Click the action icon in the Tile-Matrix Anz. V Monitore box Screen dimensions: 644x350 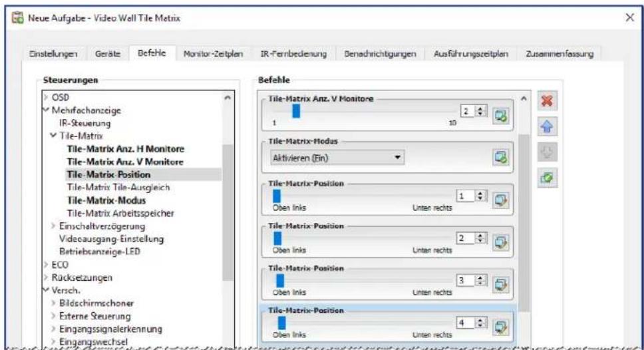501,115
